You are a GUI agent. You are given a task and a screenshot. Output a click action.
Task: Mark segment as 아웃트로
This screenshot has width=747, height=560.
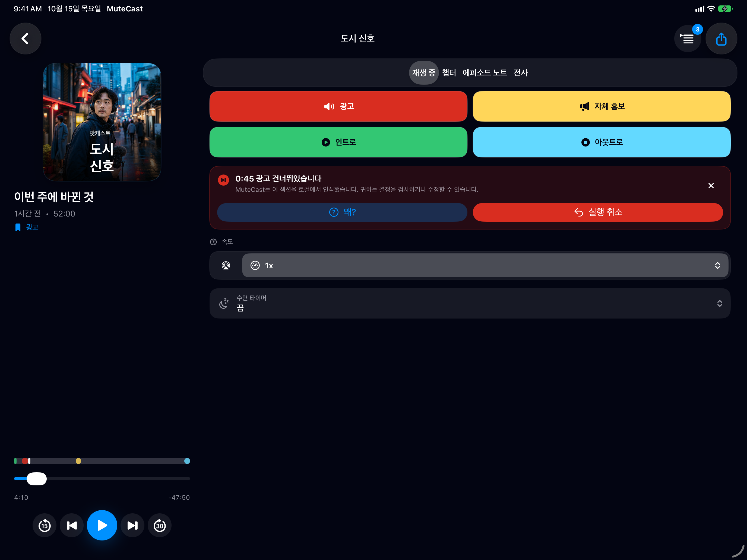[x=602, y=142]
